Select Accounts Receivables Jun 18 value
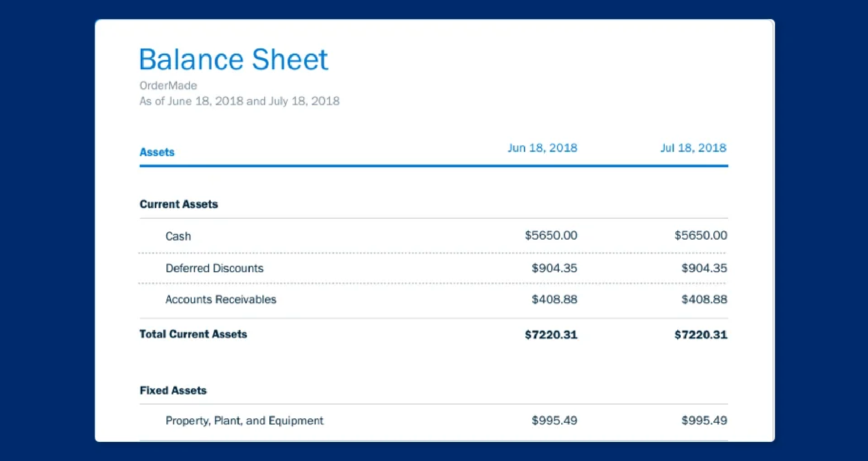 click(554, 299)
